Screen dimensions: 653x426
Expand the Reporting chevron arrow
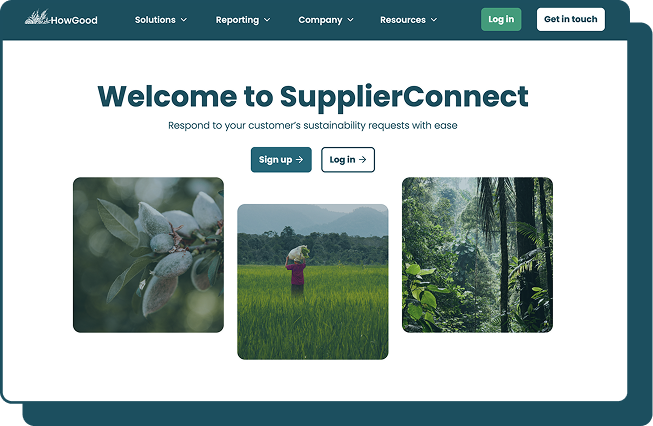(267, 20)
